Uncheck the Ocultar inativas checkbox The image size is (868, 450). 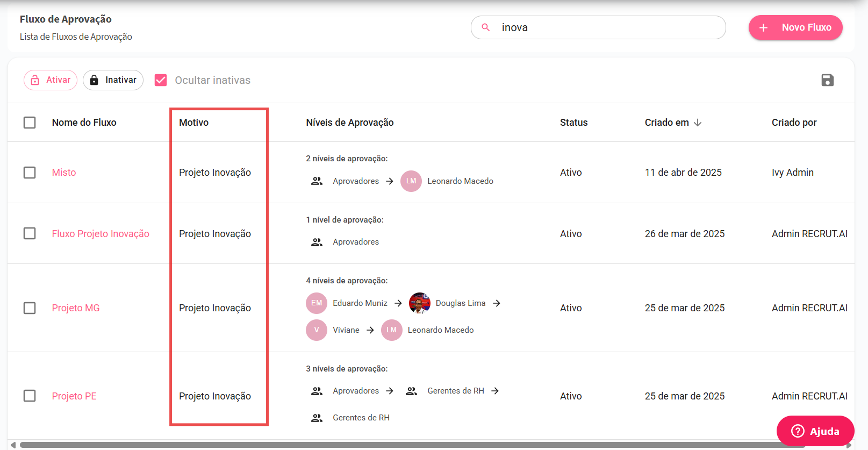(161, 80)
